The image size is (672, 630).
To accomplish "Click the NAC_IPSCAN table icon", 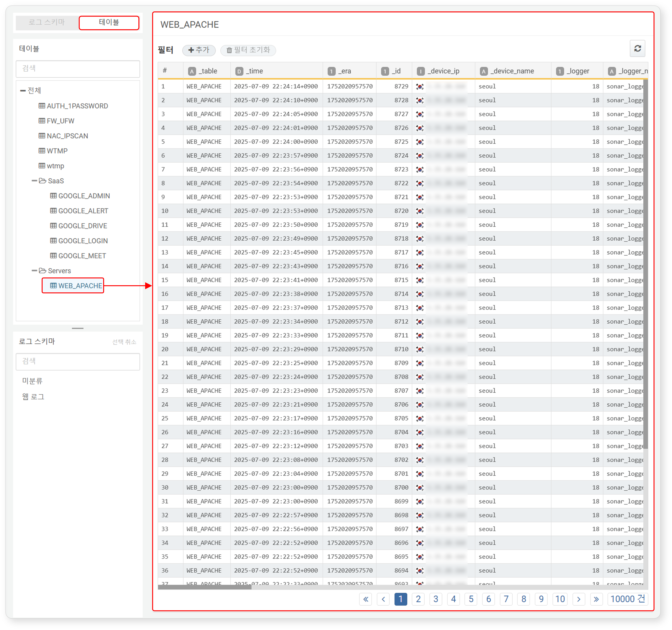I will [x=42, y=136].
